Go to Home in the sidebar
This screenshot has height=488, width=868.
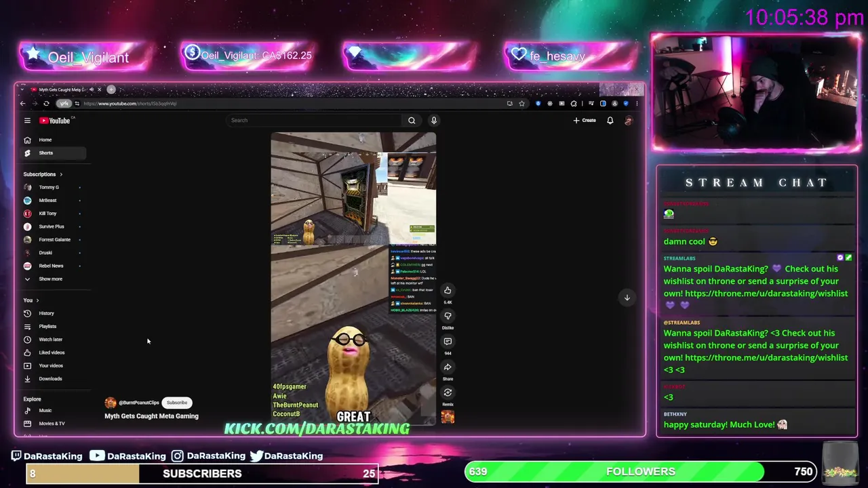tap(53, 140)
